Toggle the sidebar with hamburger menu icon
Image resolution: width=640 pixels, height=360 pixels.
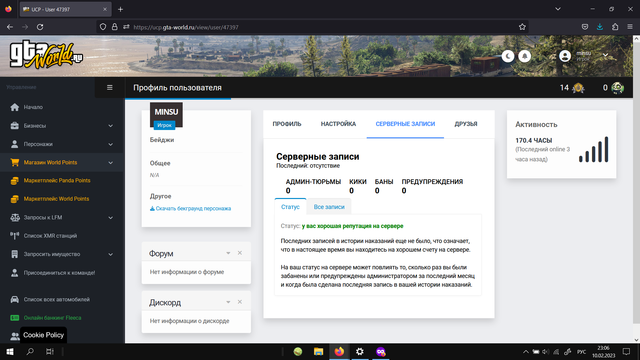click(x=110, y=87)
